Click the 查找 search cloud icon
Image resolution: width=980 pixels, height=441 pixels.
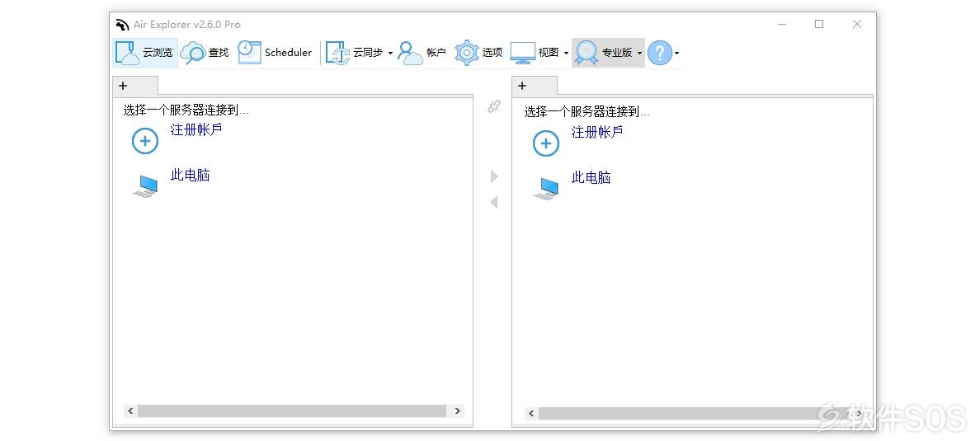pos(192,53)
